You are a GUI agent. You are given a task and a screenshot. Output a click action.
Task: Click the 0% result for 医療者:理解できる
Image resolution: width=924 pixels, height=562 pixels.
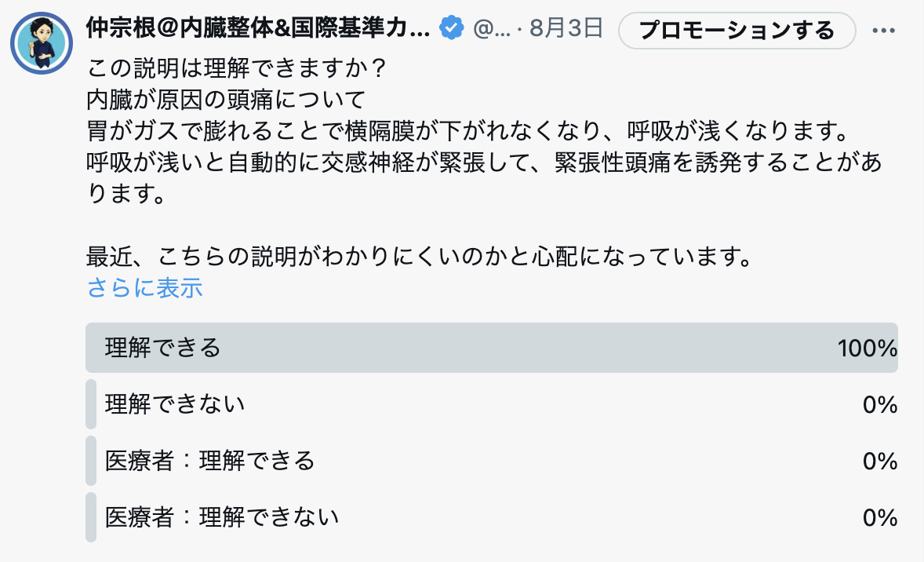click(x=880, y=462)
